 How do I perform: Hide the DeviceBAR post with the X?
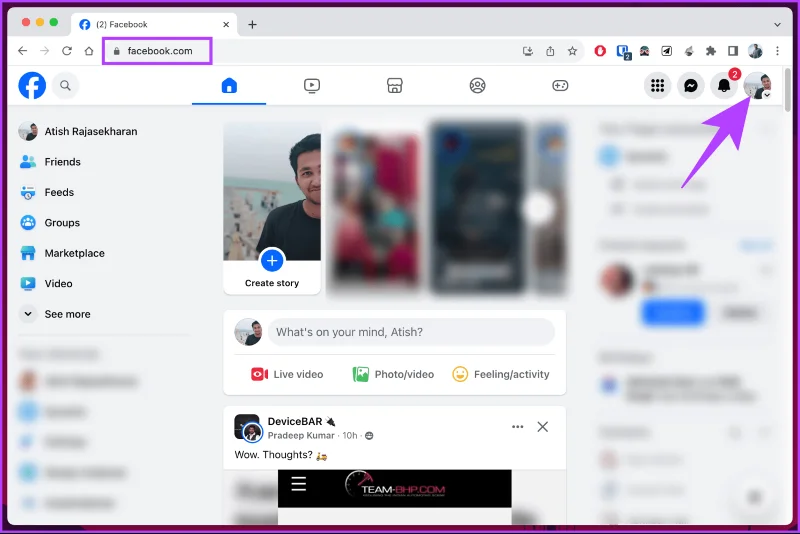point(542,427)
